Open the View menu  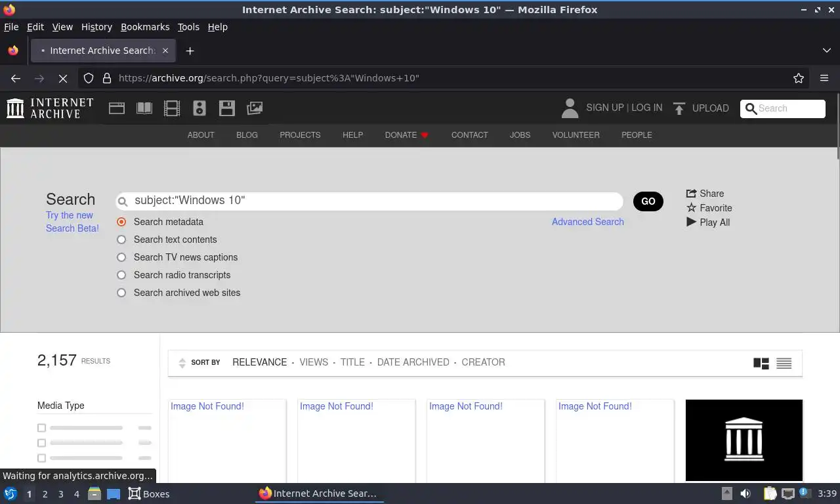[62, 27]
